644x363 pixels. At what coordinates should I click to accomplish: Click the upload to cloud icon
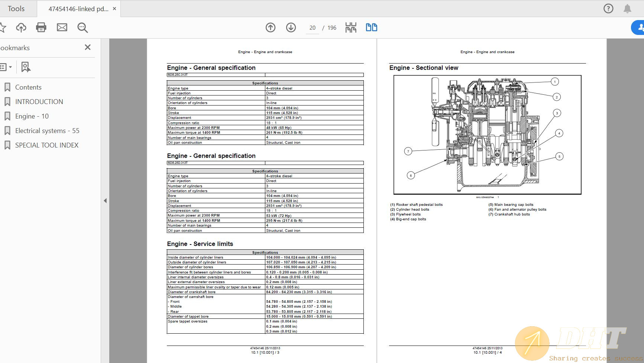point(21,27)
